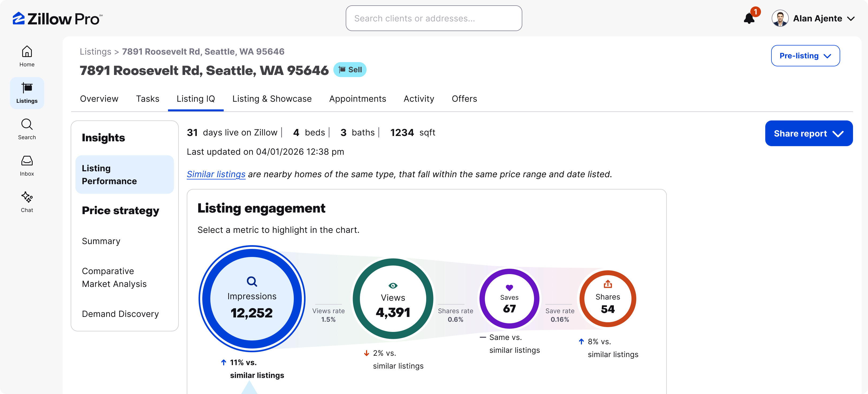Click the down arrow beside 2% vs.

click(366, 353)
